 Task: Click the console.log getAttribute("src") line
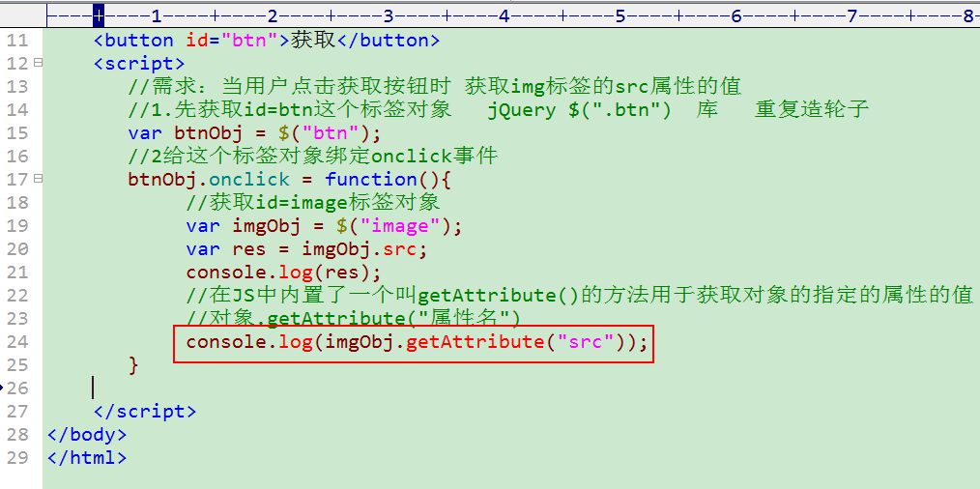click(417, 342)
